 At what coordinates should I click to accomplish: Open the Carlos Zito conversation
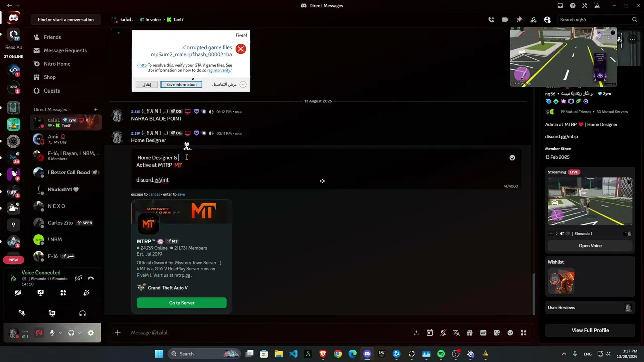66,223
